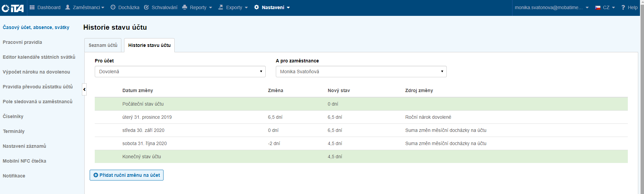Open the user account email menu

[x=551, y=7]
